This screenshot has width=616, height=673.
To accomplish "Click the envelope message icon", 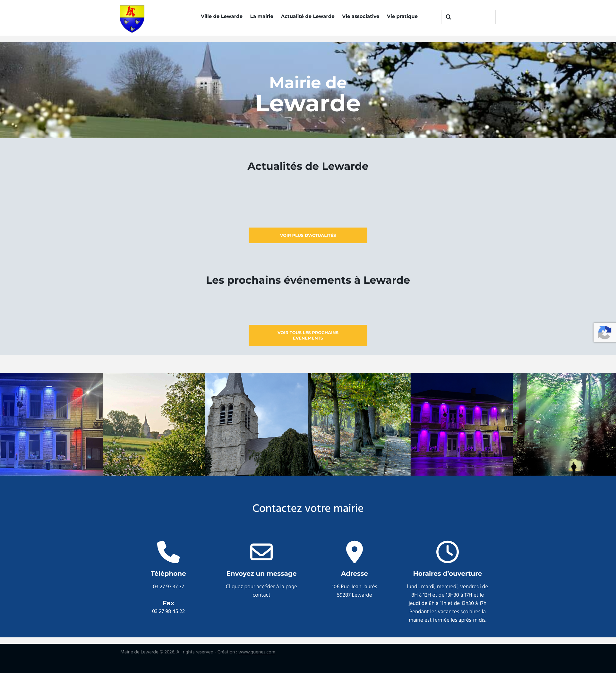I will (x=261, y=551).
